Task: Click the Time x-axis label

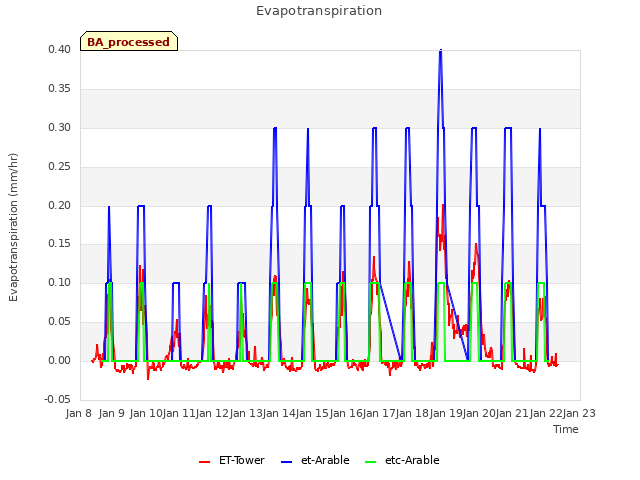Action: [x=566, y=429]
